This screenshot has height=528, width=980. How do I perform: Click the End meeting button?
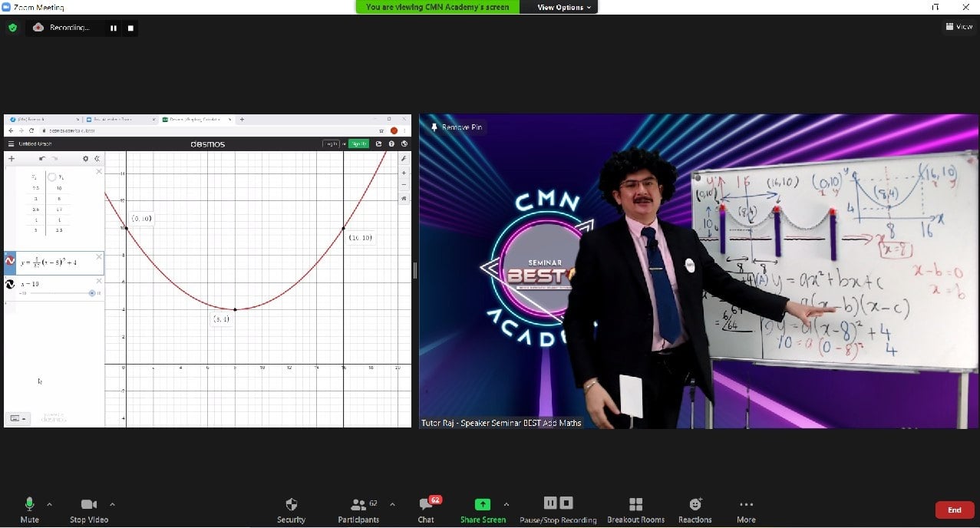click(x=955, y=510)
